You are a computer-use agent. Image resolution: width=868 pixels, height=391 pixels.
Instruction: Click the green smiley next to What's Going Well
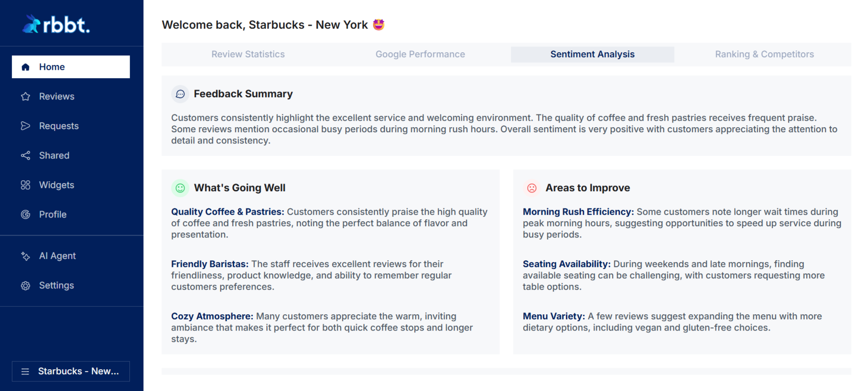click(180, 188)
